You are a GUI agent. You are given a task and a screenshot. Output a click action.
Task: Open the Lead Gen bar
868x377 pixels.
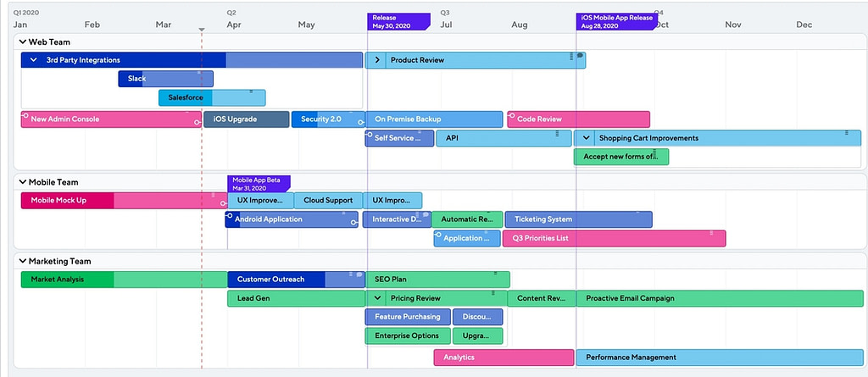(x=296, y=298)
